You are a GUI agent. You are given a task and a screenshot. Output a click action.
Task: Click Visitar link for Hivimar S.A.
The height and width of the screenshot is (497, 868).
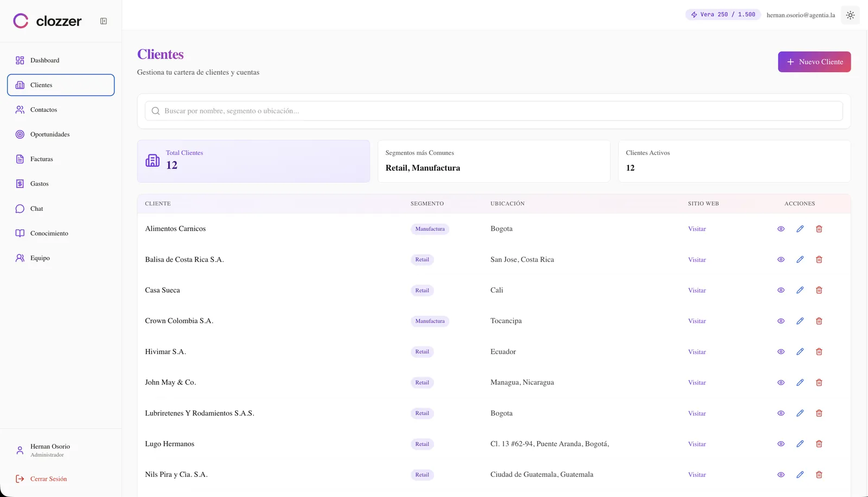pos(697,352)
